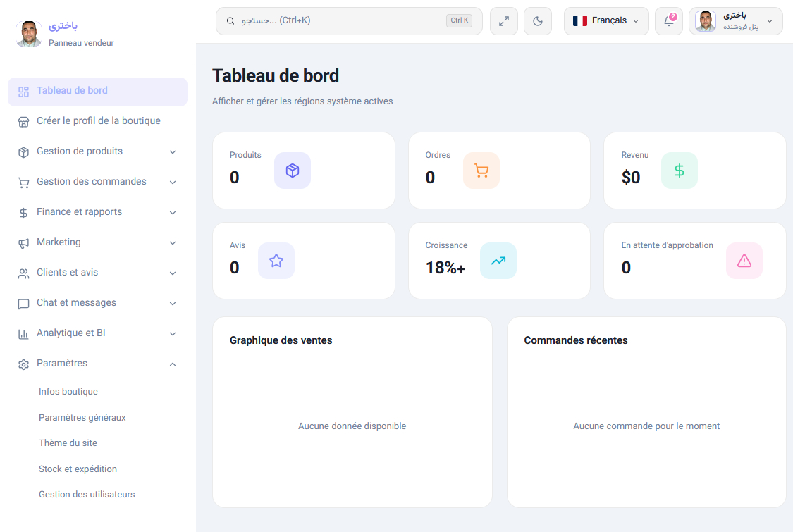The width and height of the screenshot is (793, 532).
Task: Click the Ctrl K shortcut badge
Action: coord(459,20)
